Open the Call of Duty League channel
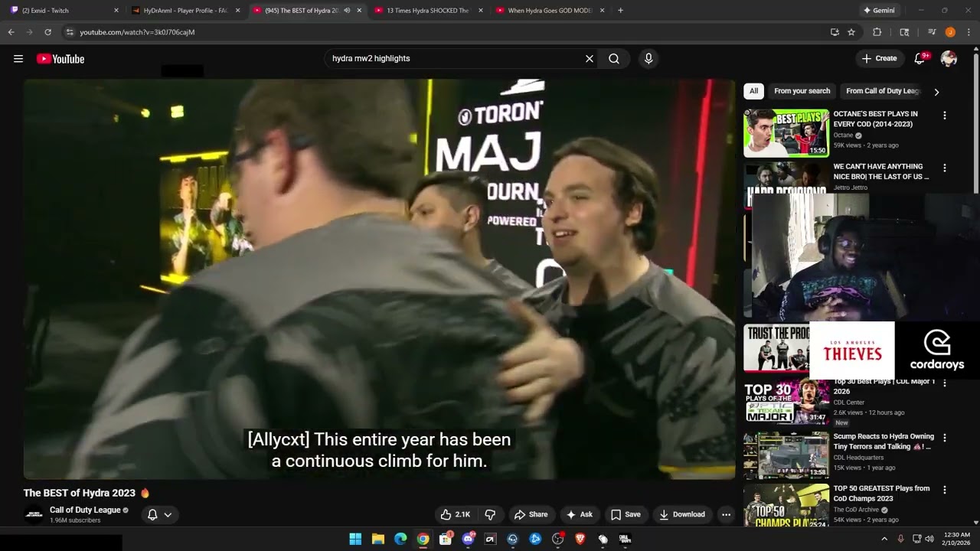Viewport: 980px width, 551px height. point(85,510)
